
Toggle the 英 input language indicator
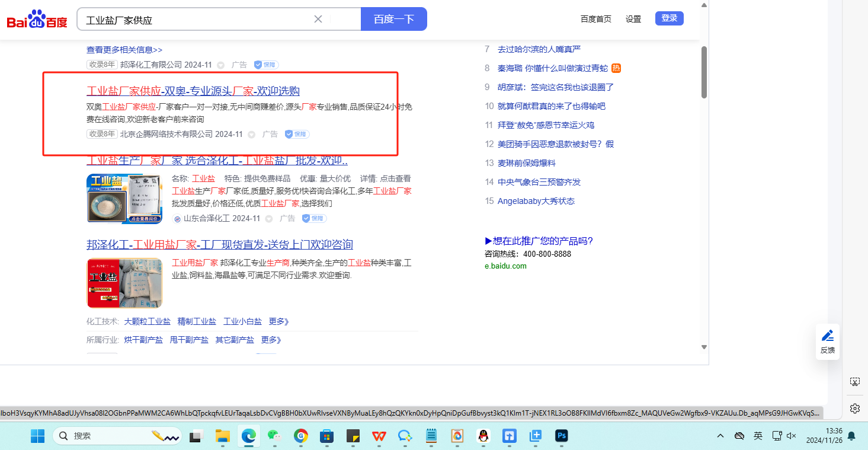[x=758, y=436]
